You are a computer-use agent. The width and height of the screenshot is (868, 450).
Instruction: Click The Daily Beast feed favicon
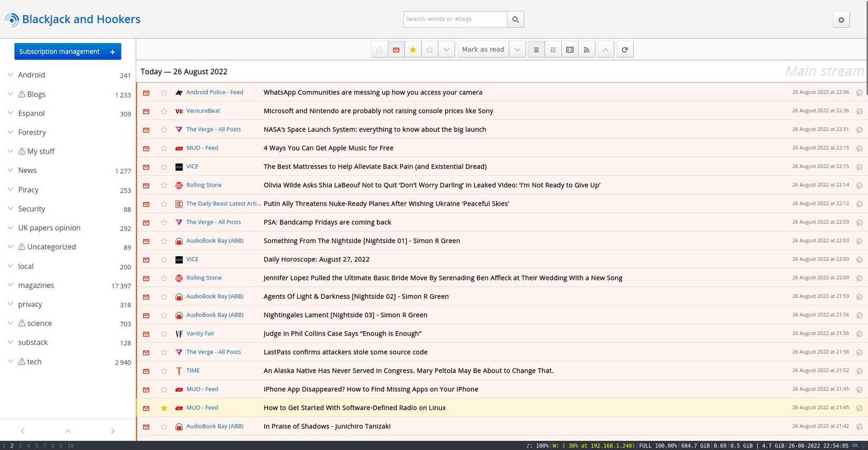(179, 204)
